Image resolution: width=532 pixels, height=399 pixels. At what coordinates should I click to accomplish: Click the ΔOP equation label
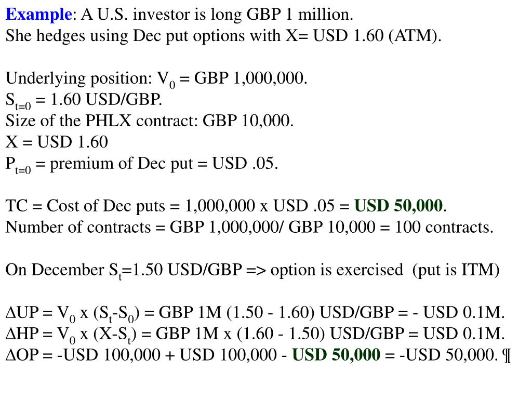[22, 355]
